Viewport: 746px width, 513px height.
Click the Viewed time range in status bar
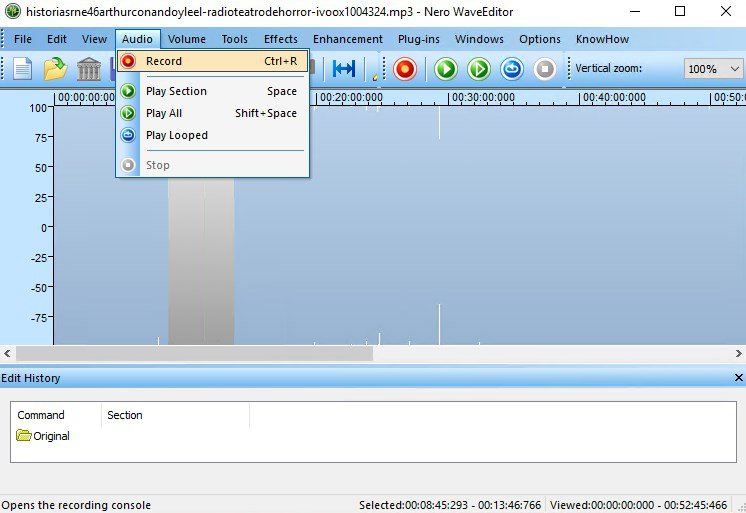tap(638, 505)
